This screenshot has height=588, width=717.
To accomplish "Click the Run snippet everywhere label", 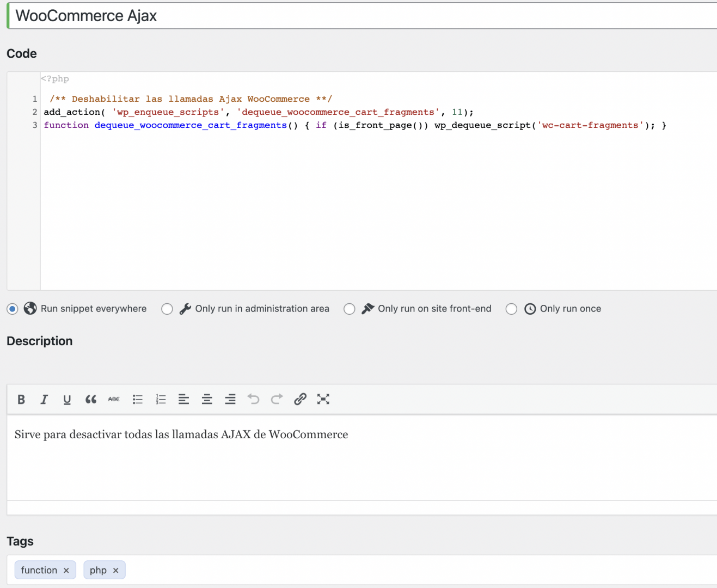I will [94, 309].
